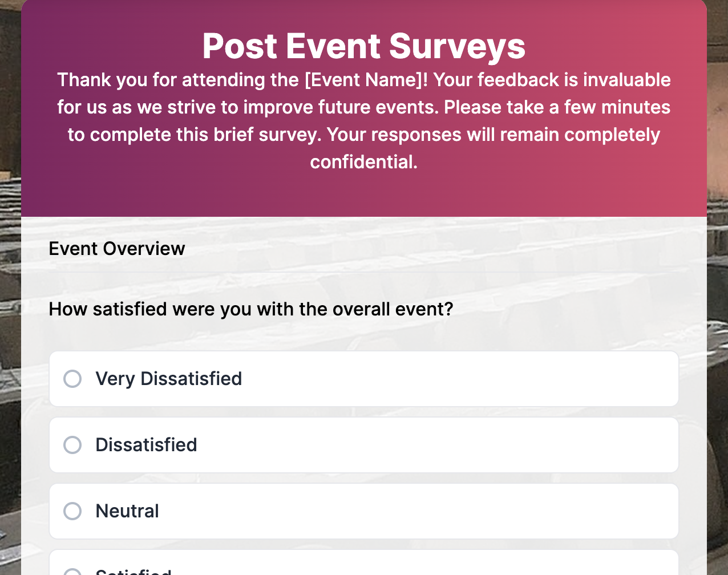Click the Very Dissatisfied option row
Image resolution: width=728 pixels, height=575 pixels.
[364, 379]
